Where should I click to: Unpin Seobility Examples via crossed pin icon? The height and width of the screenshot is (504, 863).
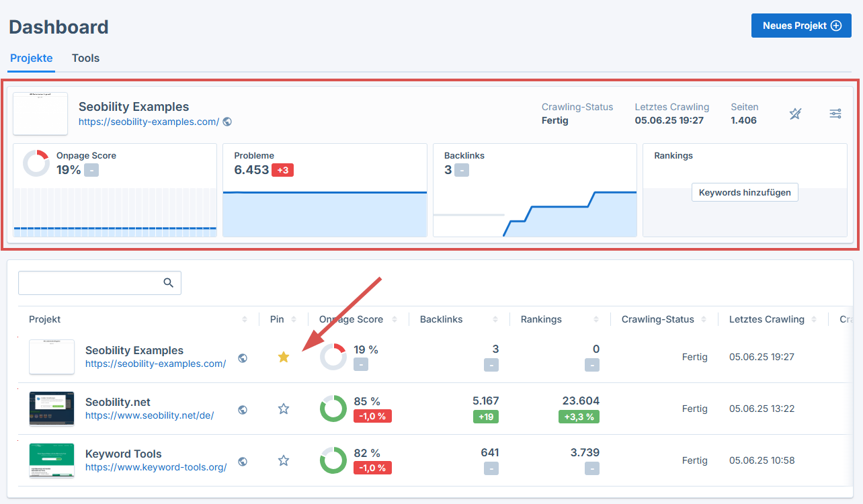coord(796,114)
